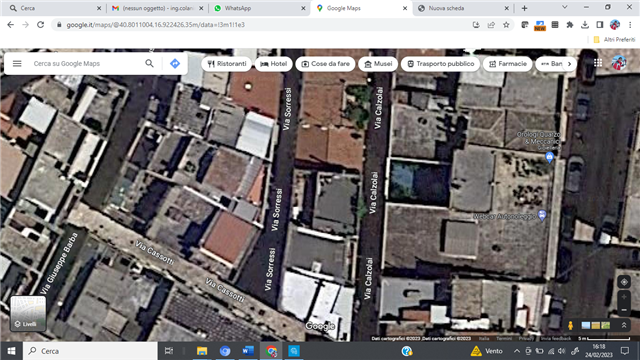The width and height of the screenshot is (640, 360).
Task: Open directions with the blue arrow icon
Action: [x=175, y=64]
